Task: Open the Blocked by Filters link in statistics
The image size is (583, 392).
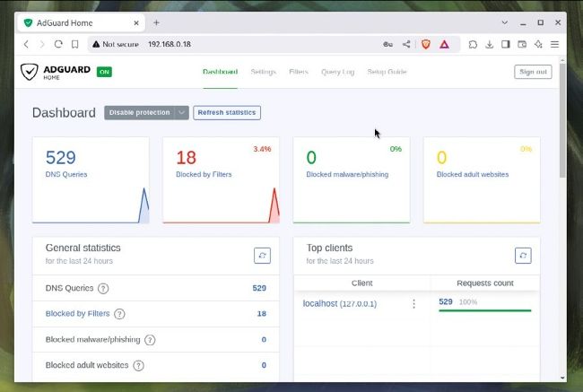Action: [78, 314]
